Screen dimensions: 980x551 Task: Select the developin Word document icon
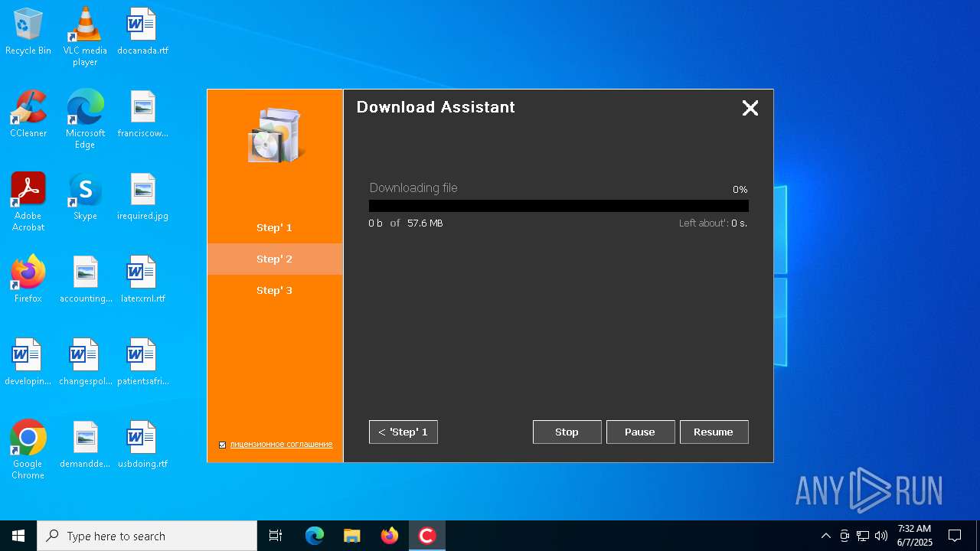pos(28,363)
